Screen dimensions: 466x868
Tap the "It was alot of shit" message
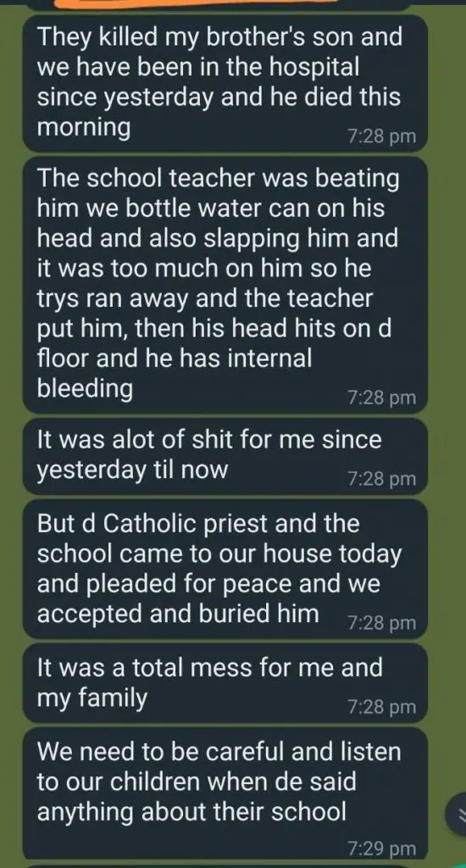coord(225,456)
